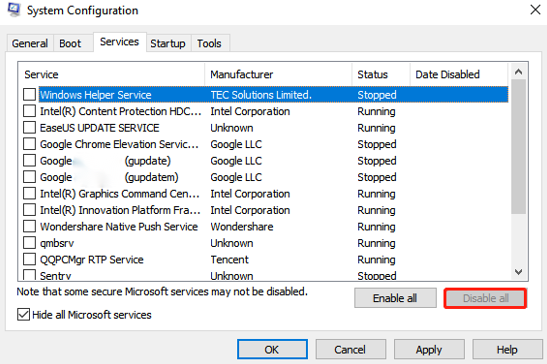Tick the EaseUS UPDATE SERVICE checkbox
Image resolution: width=547 pixels, height=364 pixels.
29,127
